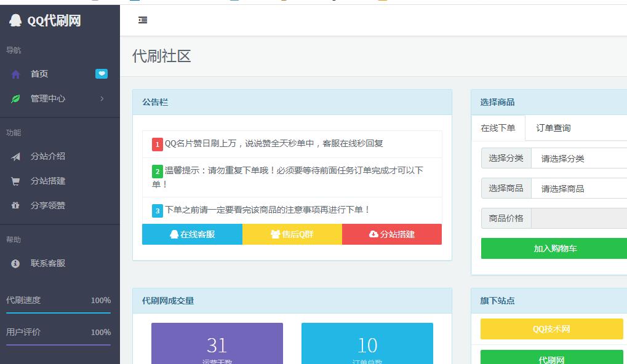Click the green leaf icon for 管理中心
The width and height of the screenshot is (627, 364).
click(x=15, y=99)
